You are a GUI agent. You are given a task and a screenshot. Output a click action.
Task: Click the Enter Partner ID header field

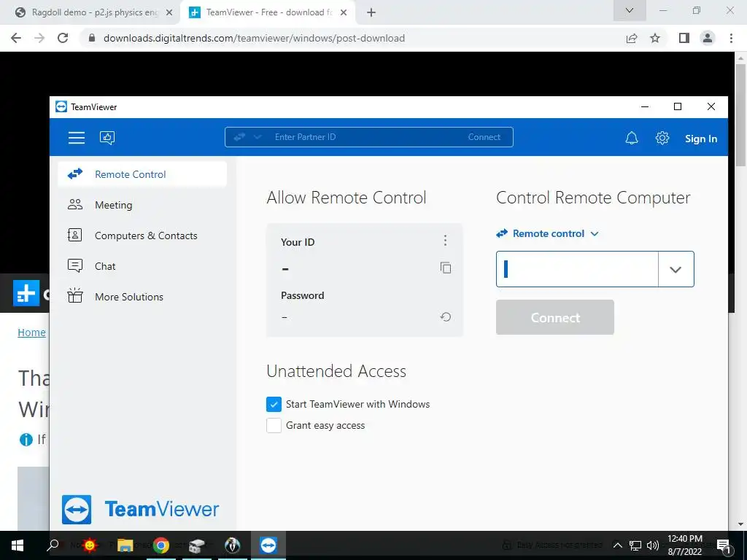coord(368,137)
